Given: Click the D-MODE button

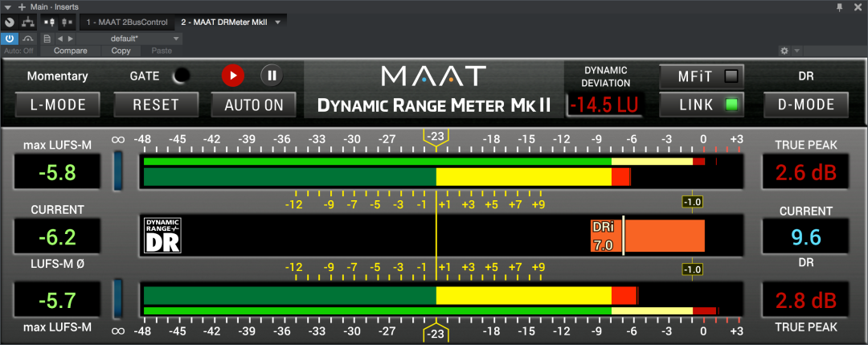Looking at the screenshot, I should click(x=806, y=105).
